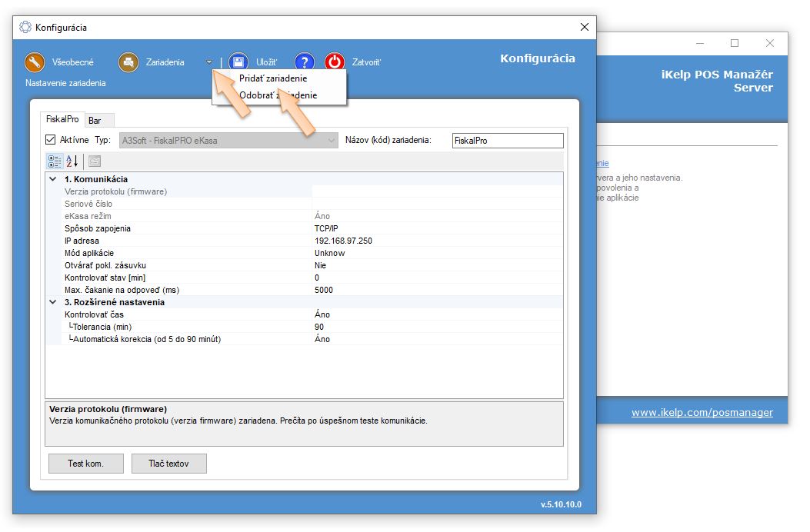
Task: Choose Odobrať zariadenie from the menu
Action: click(278, 95)
